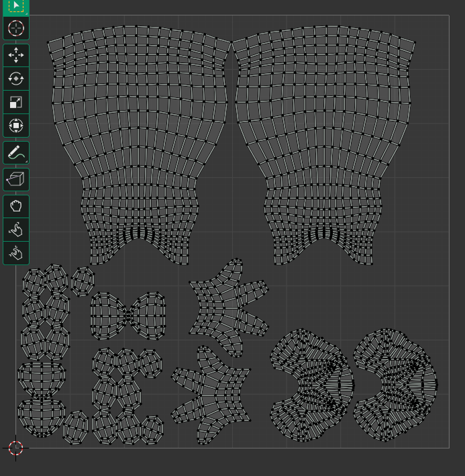The image size is (465, 476).
Task: Click the bow-tie shaped UV island
Action: (128, 316)
